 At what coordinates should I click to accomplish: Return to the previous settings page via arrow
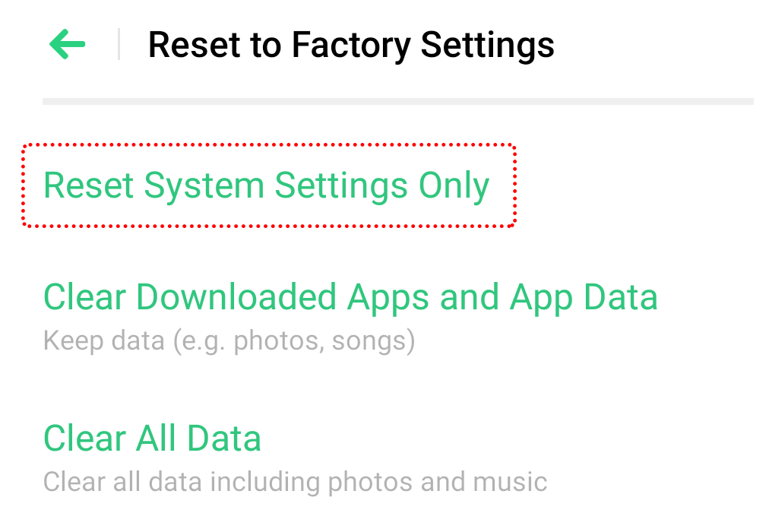68,45
